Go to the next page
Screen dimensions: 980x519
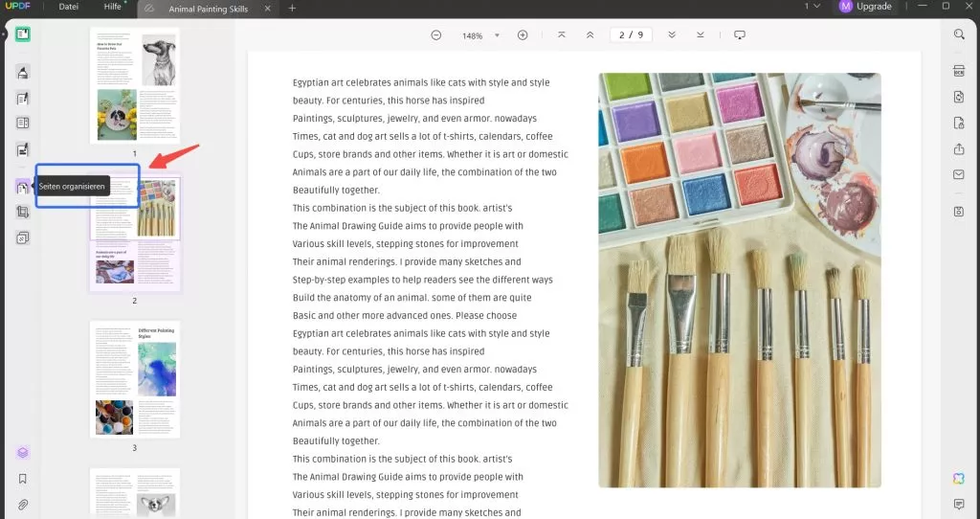click(x=672, y=35)
